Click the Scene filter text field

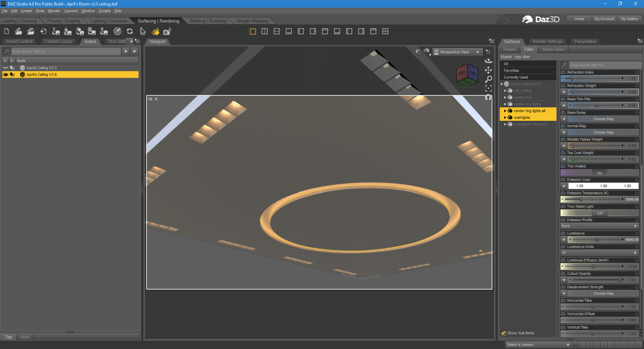(x=65, y=51)
